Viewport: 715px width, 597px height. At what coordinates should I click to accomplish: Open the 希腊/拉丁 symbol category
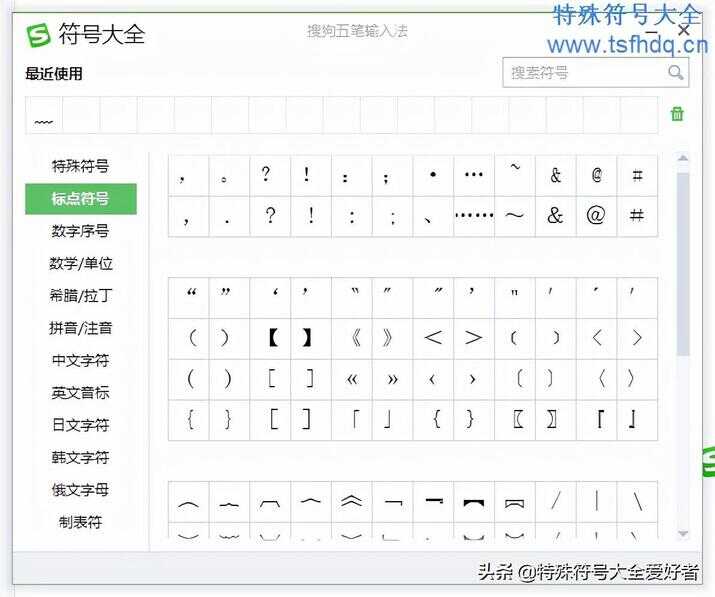[81, 295]
